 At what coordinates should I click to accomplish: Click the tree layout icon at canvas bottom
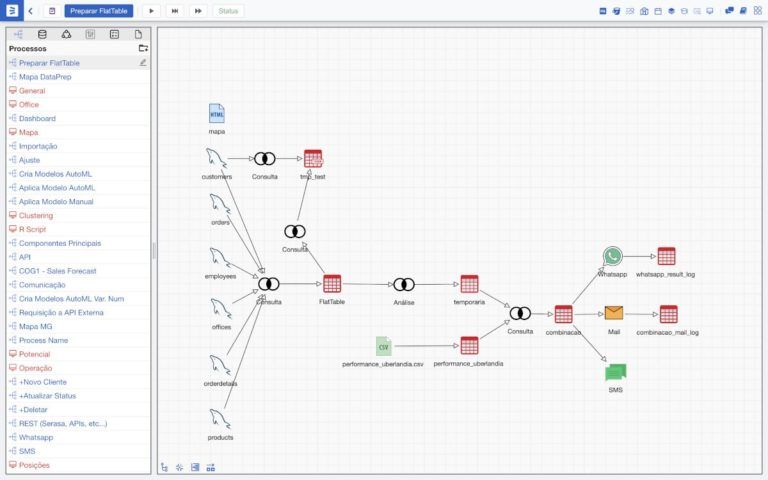point(164,467)
